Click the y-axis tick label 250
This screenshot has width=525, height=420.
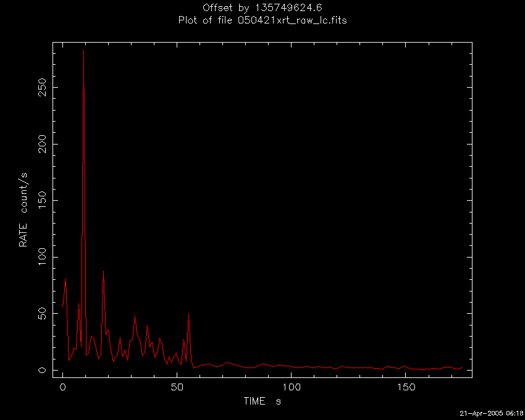click(x=43, y=88)
